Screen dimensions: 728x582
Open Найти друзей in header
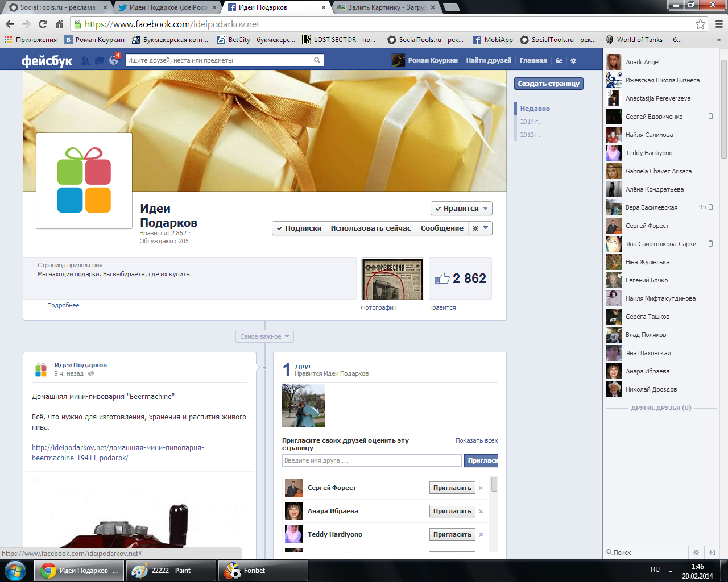pos(489,60)
